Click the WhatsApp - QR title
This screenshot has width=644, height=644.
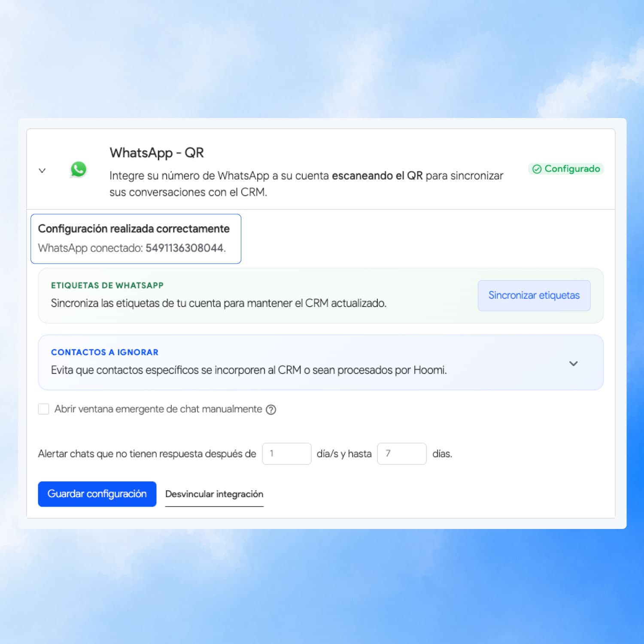[157, 153]
